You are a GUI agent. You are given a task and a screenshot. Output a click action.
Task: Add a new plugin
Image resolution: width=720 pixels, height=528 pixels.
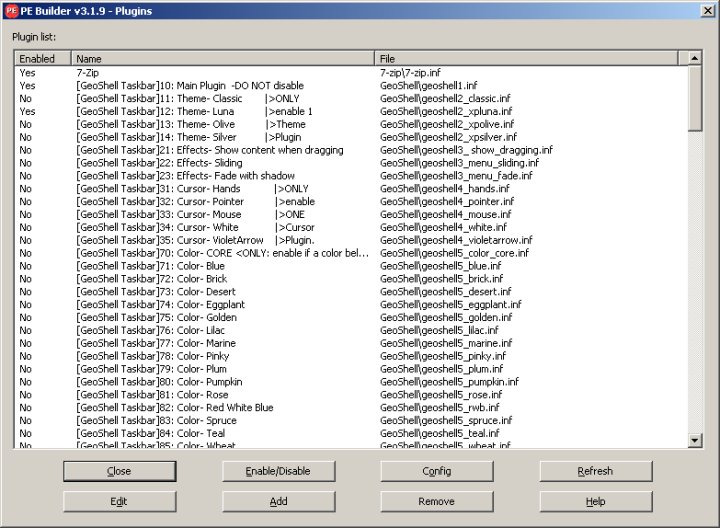tap(278, 501)
